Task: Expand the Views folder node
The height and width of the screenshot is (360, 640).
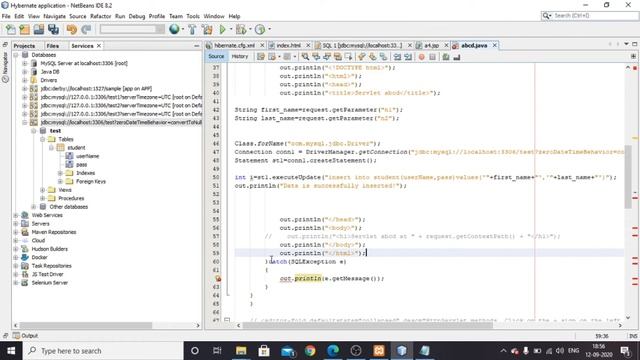Action: tap(42, 190)
